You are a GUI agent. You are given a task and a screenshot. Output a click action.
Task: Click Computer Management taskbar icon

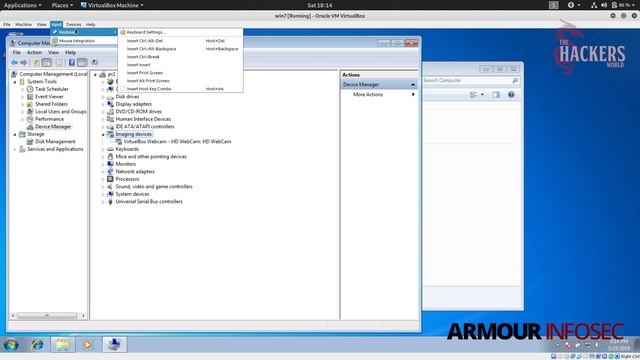coord(114,344)
